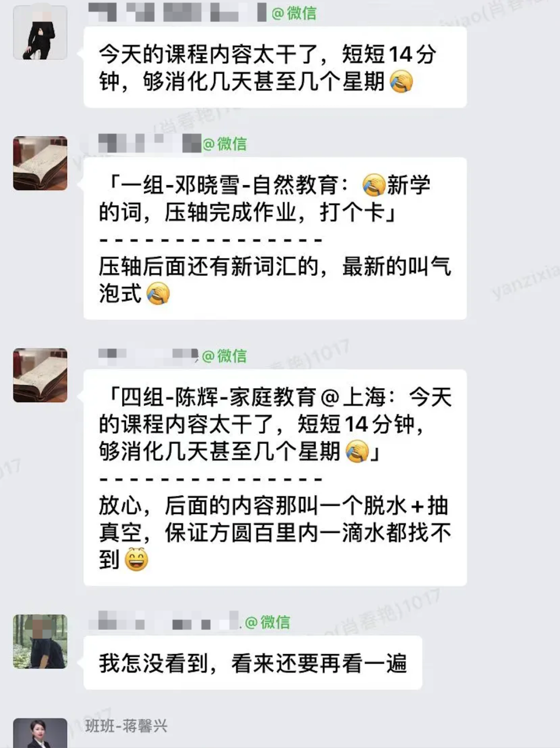Open 班班-蒋馨兴's profile avatar

40,733
